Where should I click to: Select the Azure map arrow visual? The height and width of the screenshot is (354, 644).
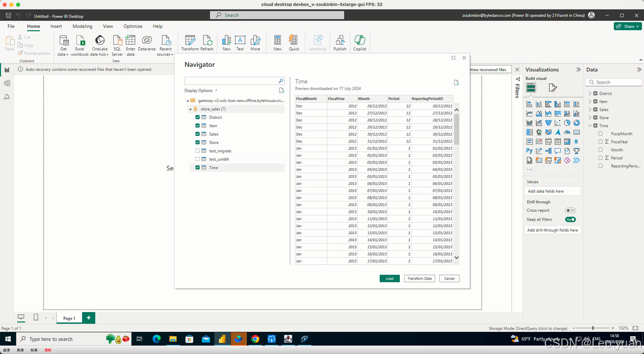558,132
